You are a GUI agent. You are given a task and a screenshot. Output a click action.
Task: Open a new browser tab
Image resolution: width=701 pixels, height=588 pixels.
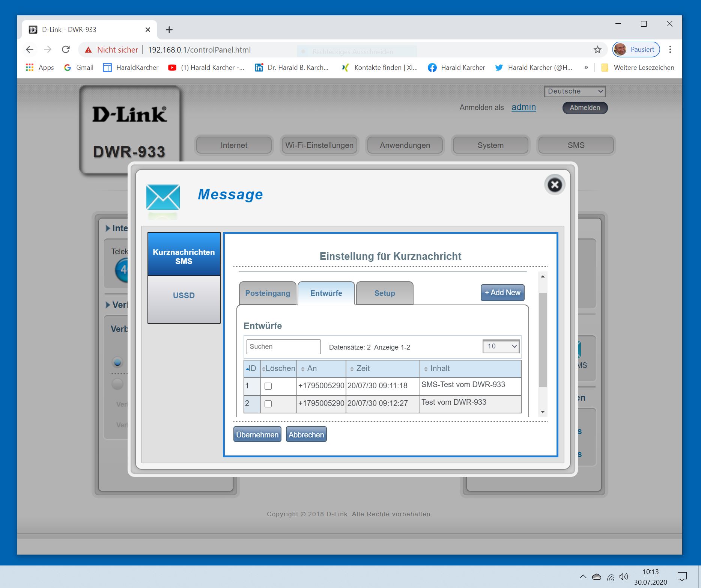(169, 30)
